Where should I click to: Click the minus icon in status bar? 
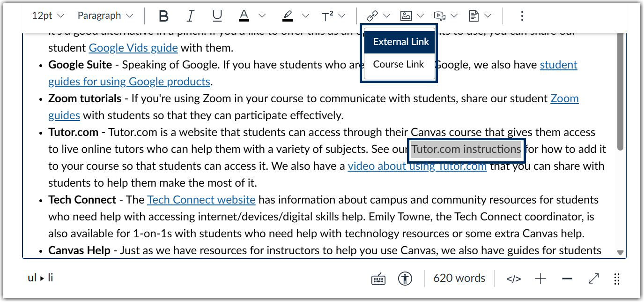click(x=567, y=279)
